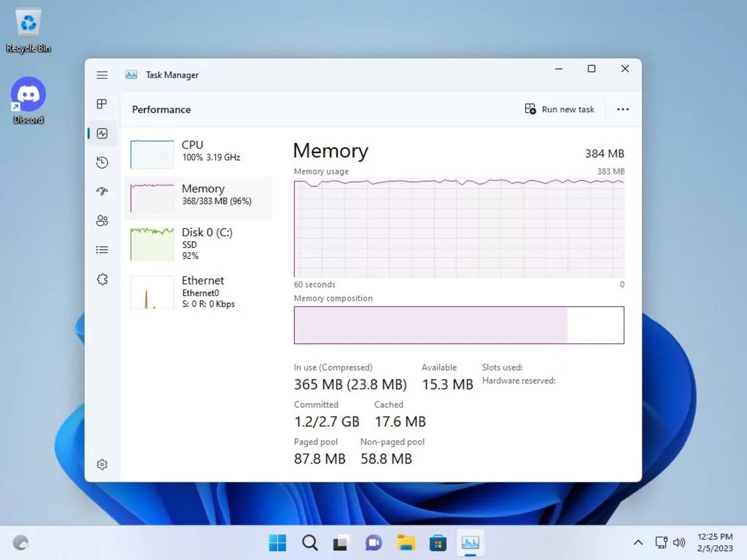Open the Processes view in Task Manager

102,104
